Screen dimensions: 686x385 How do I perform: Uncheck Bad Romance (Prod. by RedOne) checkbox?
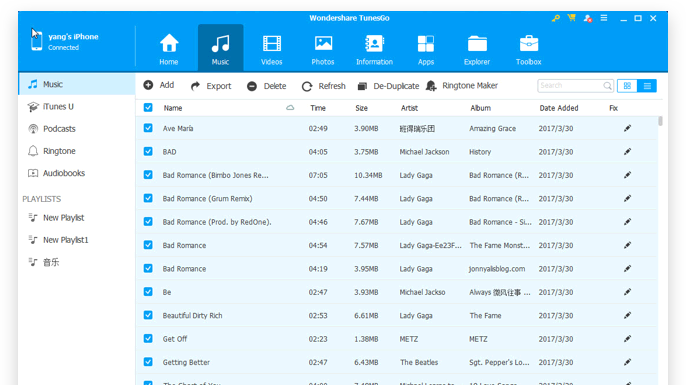coord(148,222)
